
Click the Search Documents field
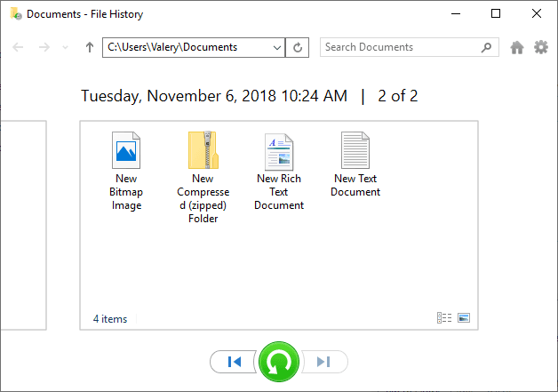tap(410, 47)
